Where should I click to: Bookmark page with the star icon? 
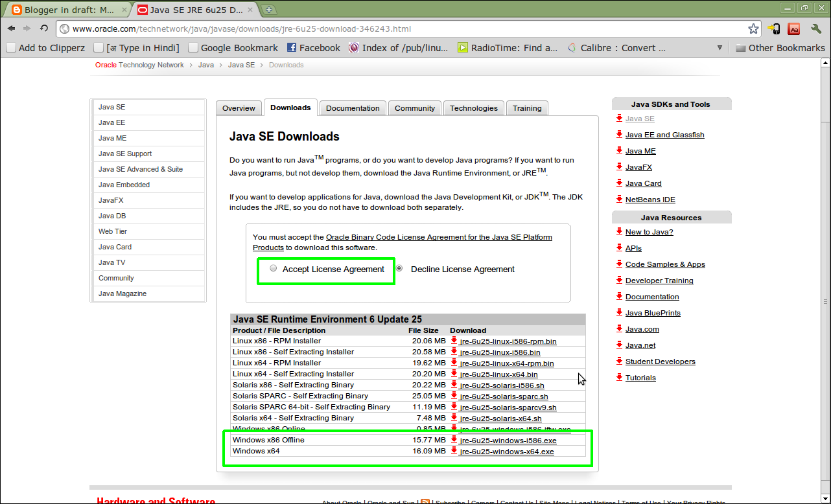click(x=753, y=29)
